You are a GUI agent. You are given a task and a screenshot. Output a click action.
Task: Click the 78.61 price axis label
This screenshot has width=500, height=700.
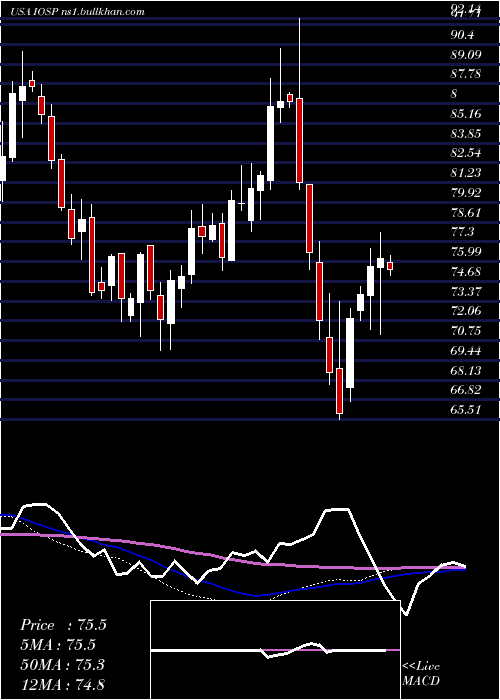point(466,212)
